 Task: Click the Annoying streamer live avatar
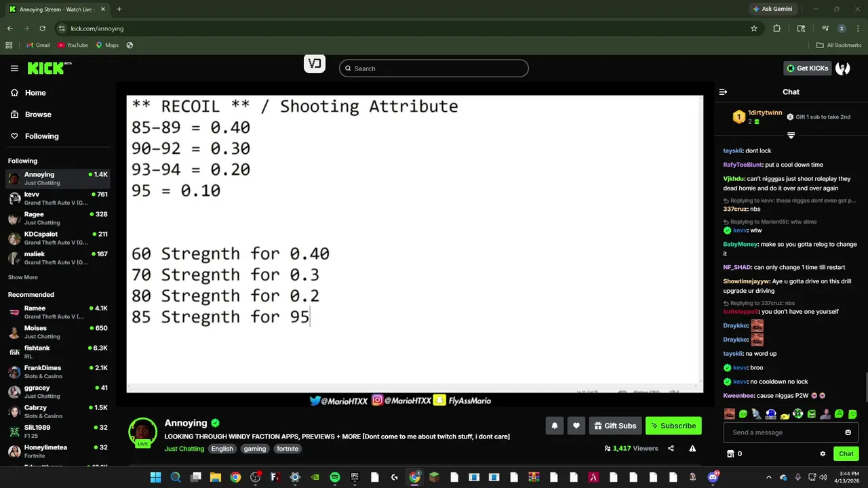pyautogui.click(x=142, y=432)
